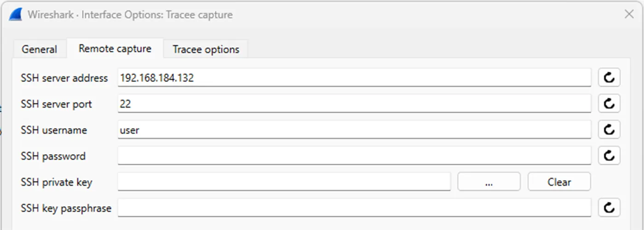Reset the SSH key passphrase field

609,208
